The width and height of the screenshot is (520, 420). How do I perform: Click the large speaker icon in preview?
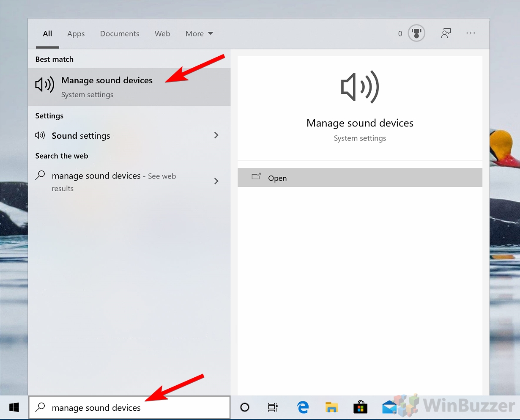(360, 87)
